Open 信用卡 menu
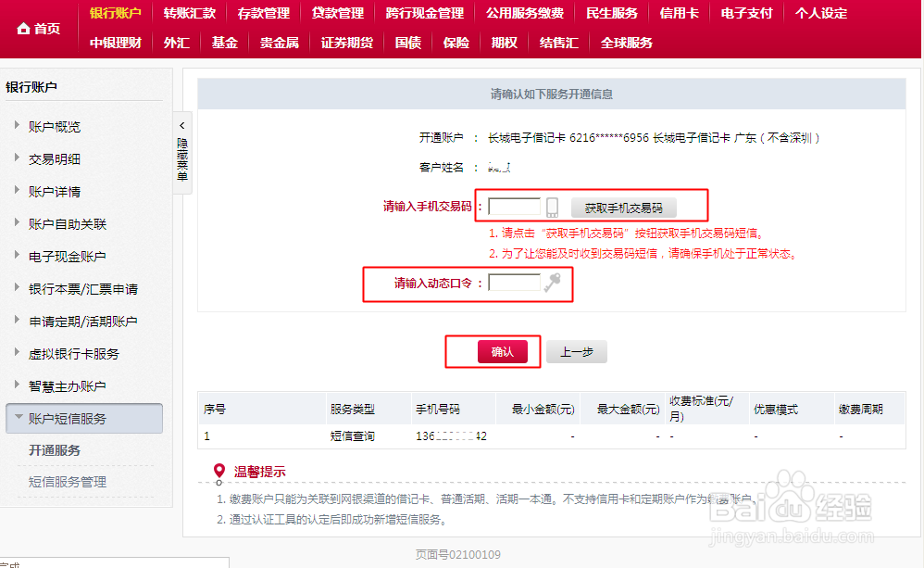 pyautogui.click(x=679, y=13)
